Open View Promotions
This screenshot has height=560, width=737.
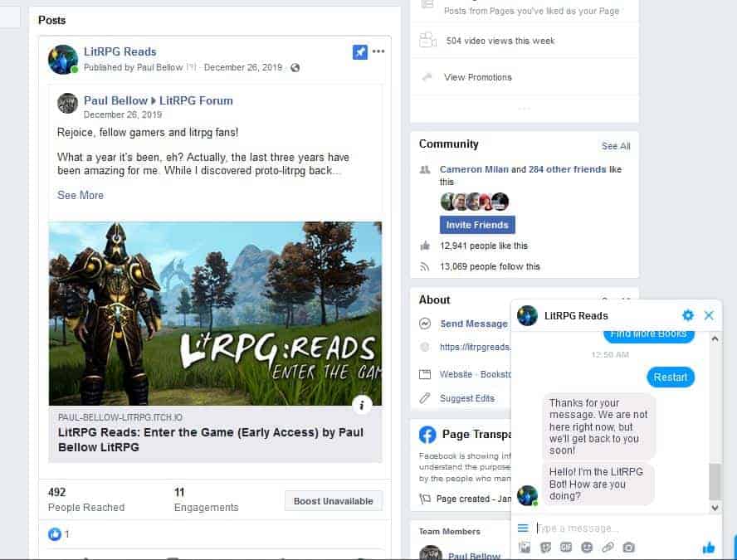[x=477, y=77]
